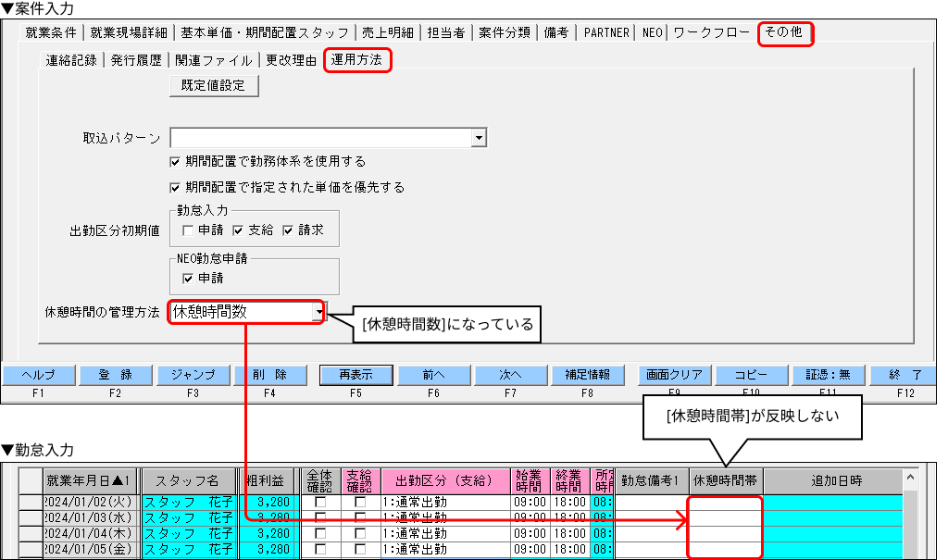Click the 再表示 F5 button
Screen dimensions: 948x560
(x=356, y=375)
